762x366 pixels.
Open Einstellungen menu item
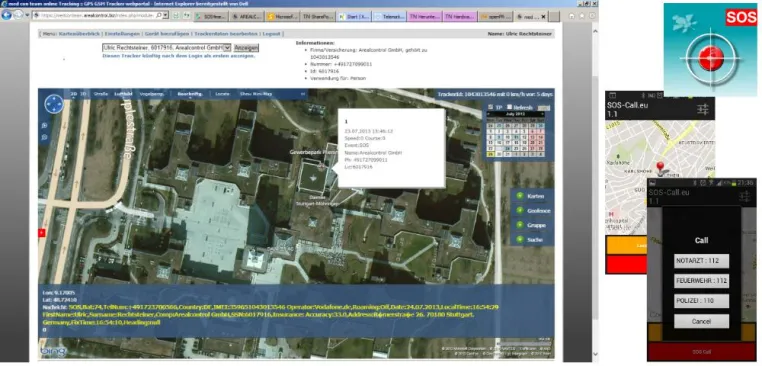[122, 34]
